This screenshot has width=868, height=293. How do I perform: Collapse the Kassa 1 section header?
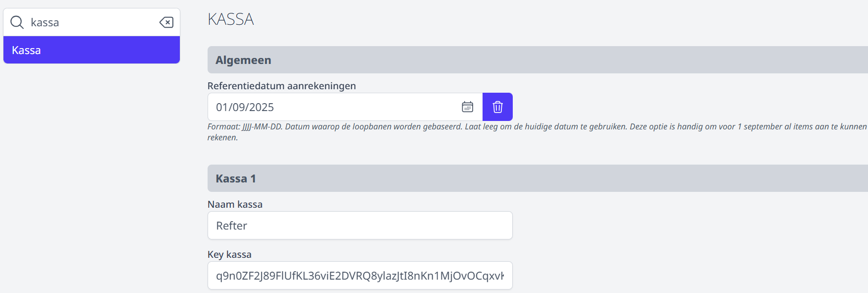coord(538,178)
